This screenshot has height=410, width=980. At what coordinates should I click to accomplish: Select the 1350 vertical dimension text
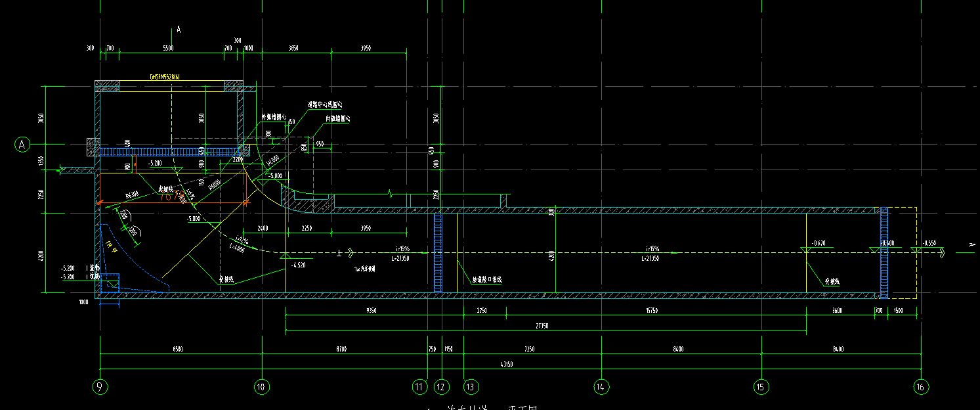click(x=41, y=160)
